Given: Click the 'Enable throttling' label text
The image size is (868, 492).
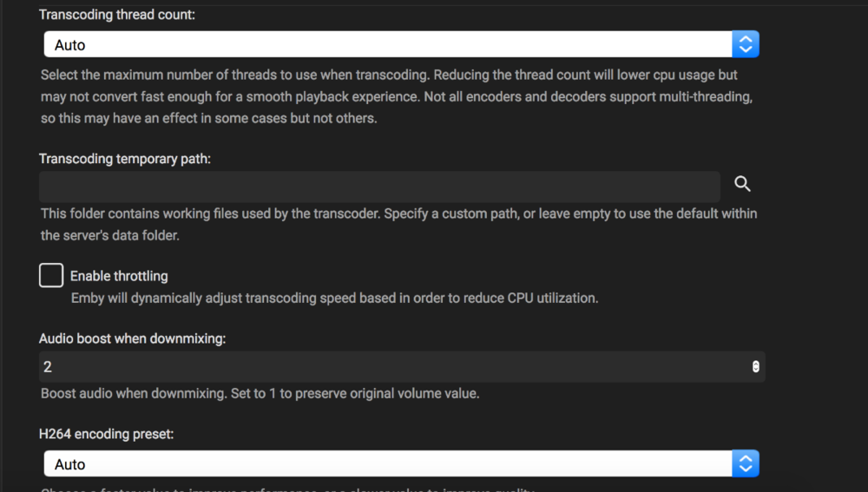Looking at the screenshot, I should point(119,276).
